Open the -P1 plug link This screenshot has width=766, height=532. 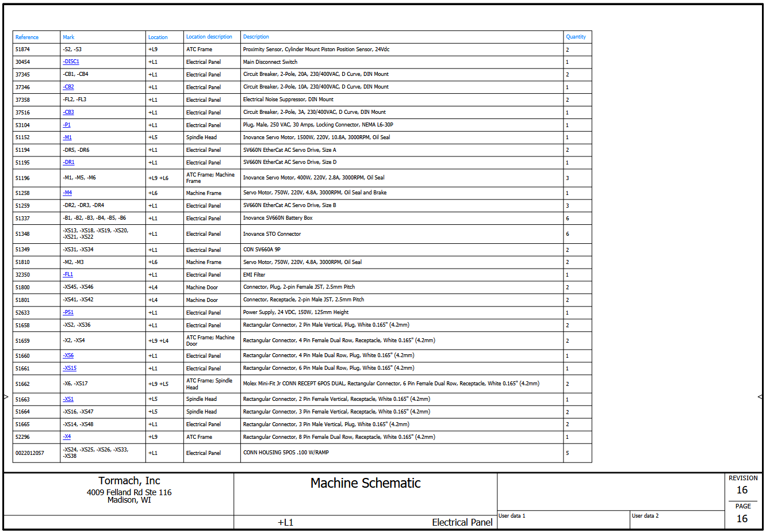67,125
